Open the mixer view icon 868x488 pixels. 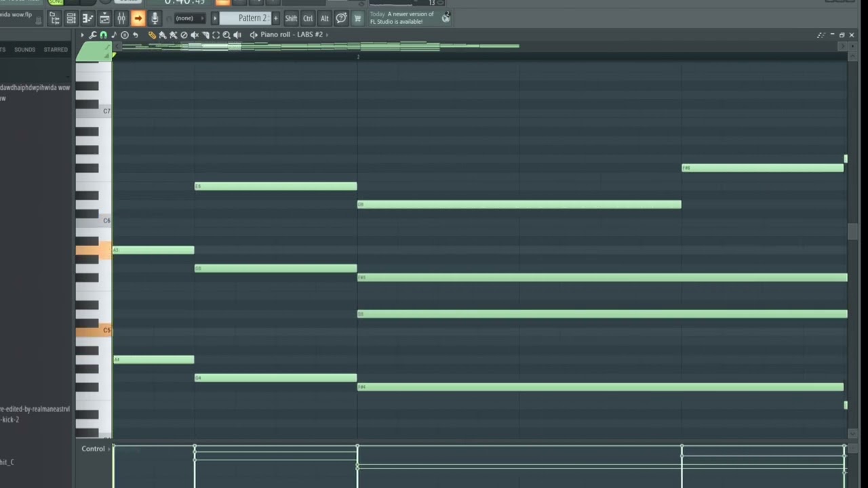pyautogui.click(x=121, y=18)
